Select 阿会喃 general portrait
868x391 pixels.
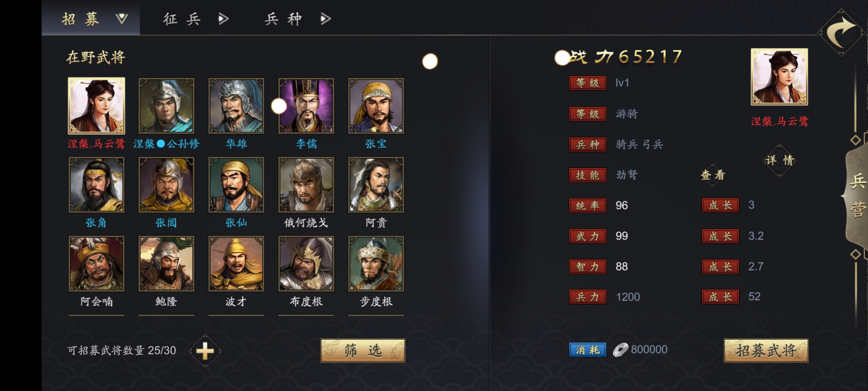pos(96,263)
